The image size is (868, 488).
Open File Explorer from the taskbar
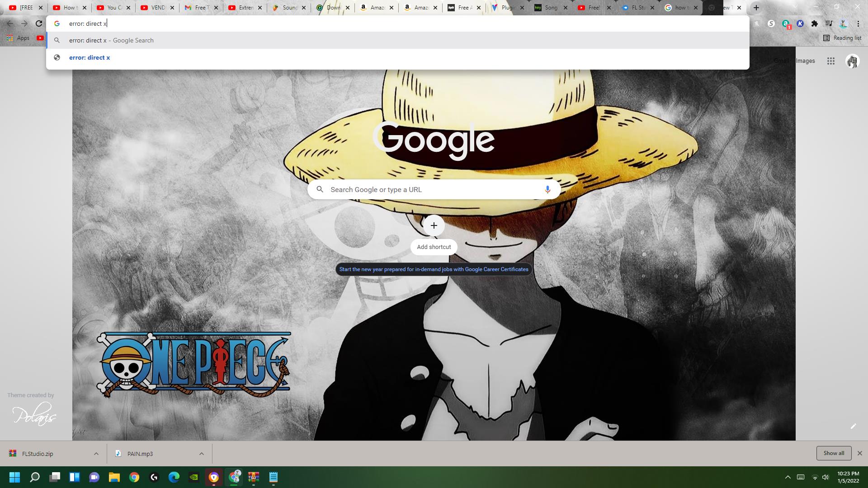point(114,477)
